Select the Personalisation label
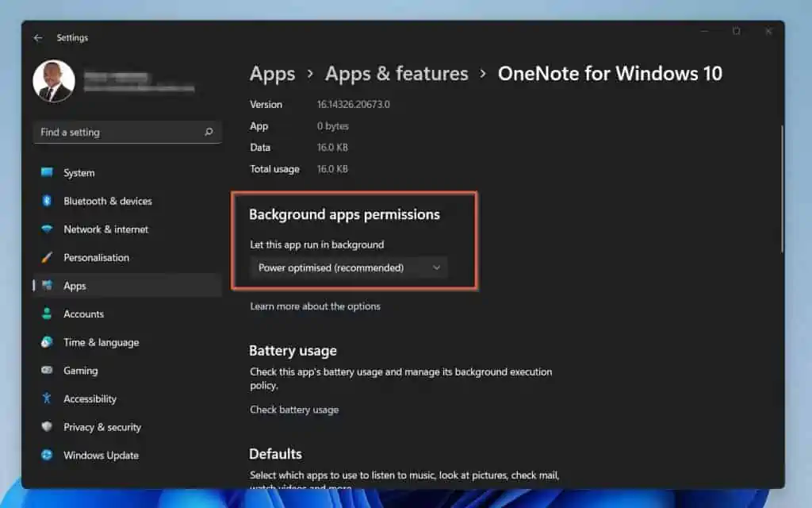 96,258
